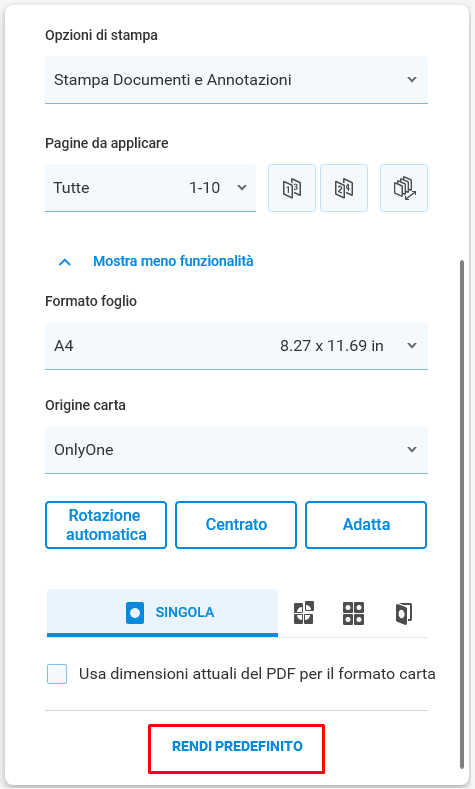Choose the multiple pages grid layout icon
Image resolution: width=475 pixels, height=789 pixels.
click(x=353, y=613)
